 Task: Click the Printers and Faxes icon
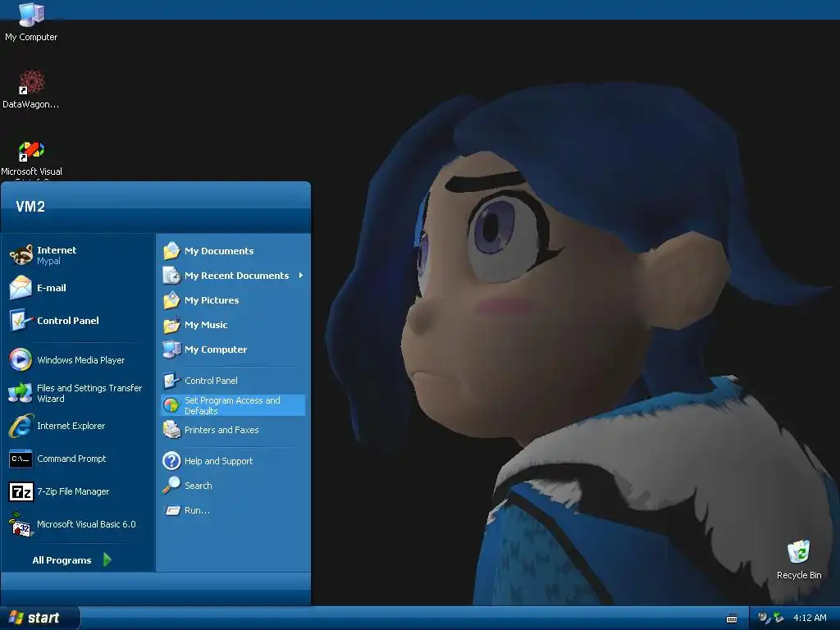pos(171,430)
